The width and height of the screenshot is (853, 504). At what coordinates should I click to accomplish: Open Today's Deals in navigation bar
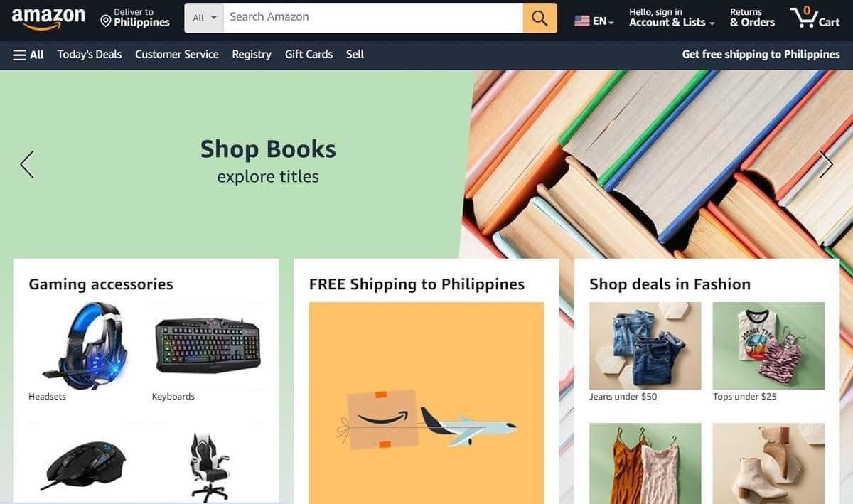point(90,55)
